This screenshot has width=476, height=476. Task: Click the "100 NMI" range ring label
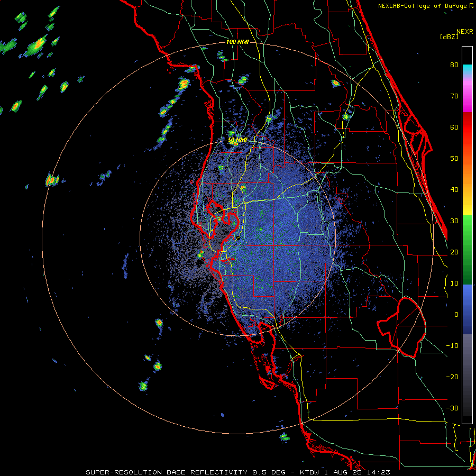click(x=237, y=42)
